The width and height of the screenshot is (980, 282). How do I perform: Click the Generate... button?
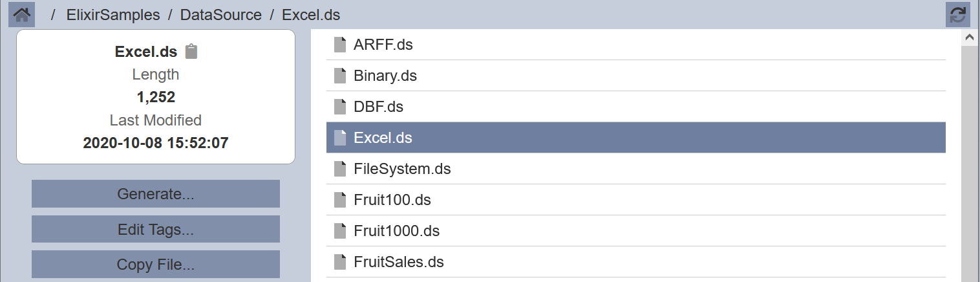coord(156,194)
